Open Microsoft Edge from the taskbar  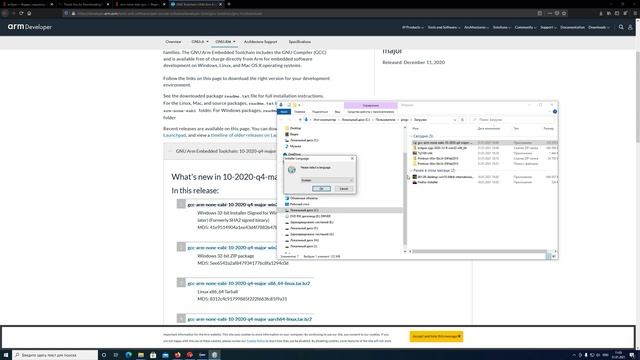(x=129, y=355)
